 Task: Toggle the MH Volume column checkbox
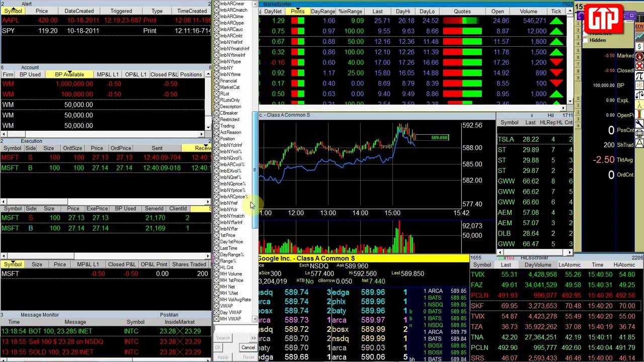coord(217,274)
